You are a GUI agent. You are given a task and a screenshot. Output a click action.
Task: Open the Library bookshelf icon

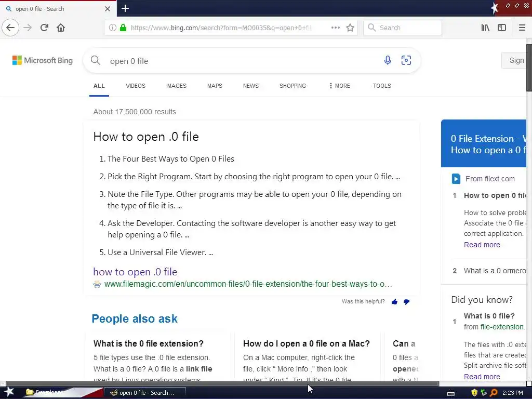coord(485,28)
